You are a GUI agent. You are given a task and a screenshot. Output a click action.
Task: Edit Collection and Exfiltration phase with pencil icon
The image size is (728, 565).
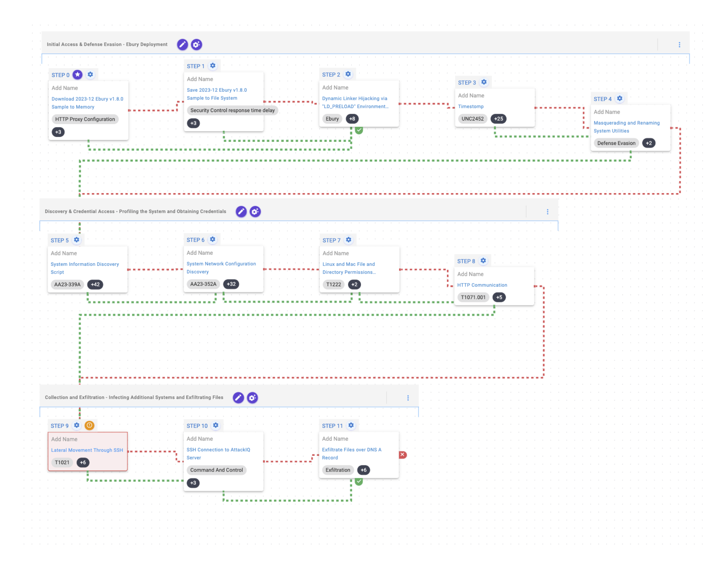tap(238, 398)
